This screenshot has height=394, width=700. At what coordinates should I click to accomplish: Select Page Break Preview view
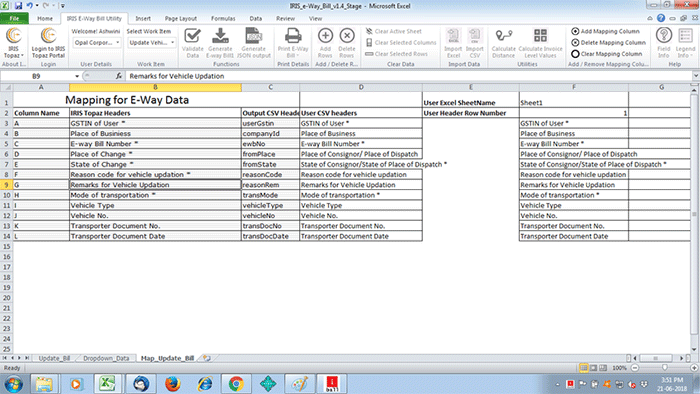point(603,368)
